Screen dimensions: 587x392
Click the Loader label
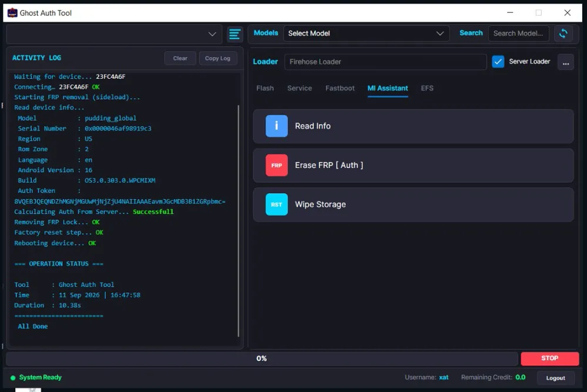(265, 62)
